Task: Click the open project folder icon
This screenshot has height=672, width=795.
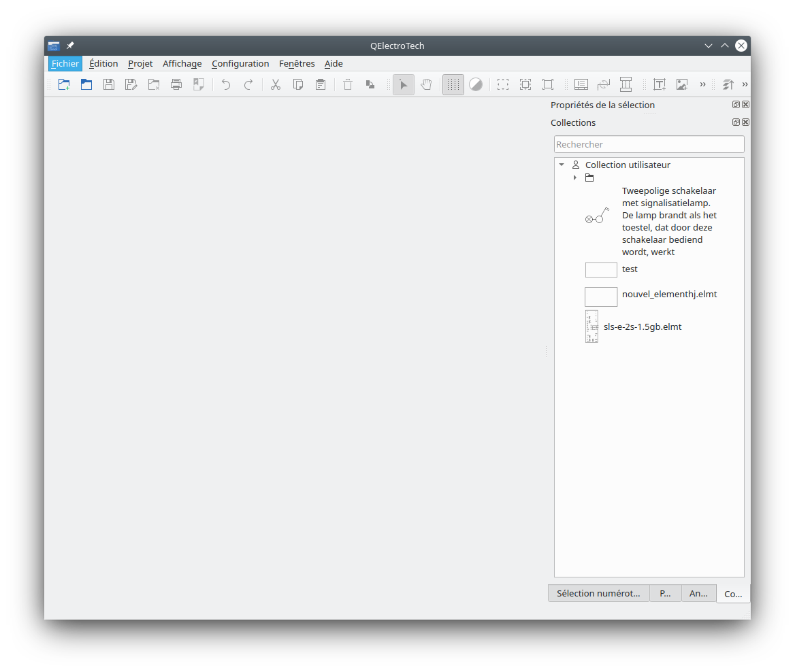Action: point(86,84)
